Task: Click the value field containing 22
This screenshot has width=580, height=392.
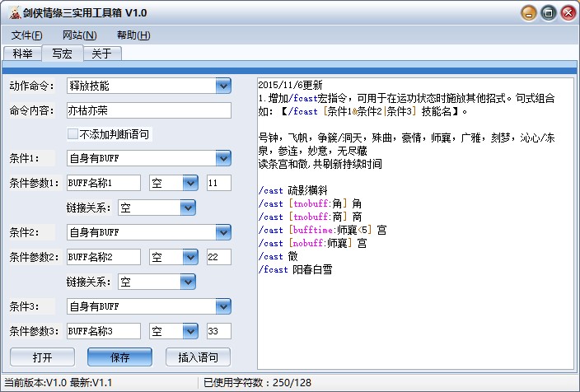Action: pos(218,257)
